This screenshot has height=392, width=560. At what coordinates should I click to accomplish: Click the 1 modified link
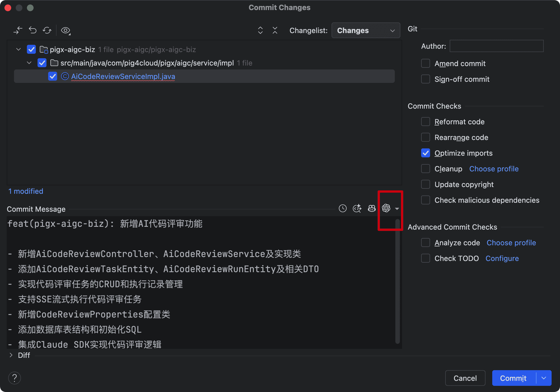click(25, 191)
